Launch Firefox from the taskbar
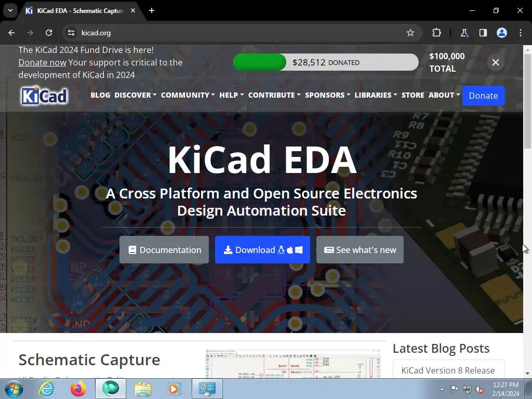Screen dimensions: 532x399 [78, 389]
